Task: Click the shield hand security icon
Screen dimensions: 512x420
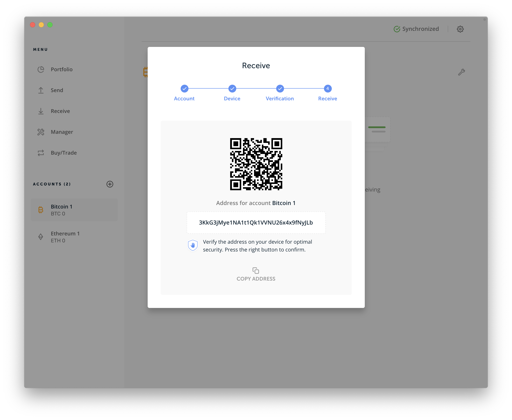Action: pyautogui.click(x=193, y=245)
